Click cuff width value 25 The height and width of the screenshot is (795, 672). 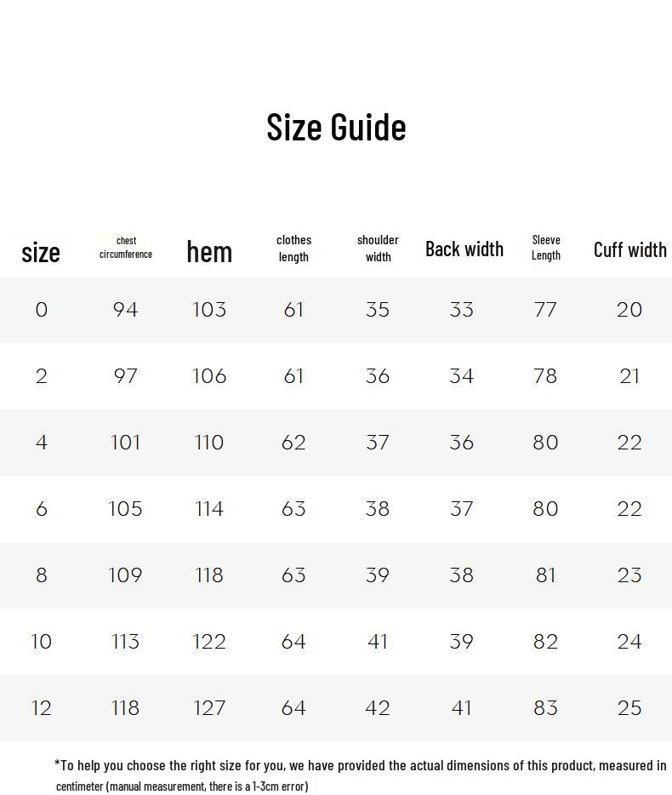629,708
